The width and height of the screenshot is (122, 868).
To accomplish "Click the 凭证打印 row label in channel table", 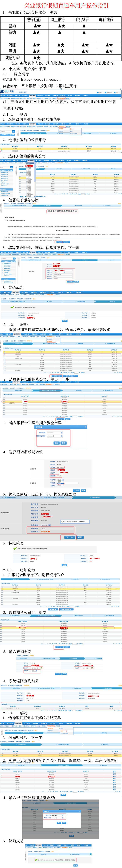I will (x=12, y=58).
